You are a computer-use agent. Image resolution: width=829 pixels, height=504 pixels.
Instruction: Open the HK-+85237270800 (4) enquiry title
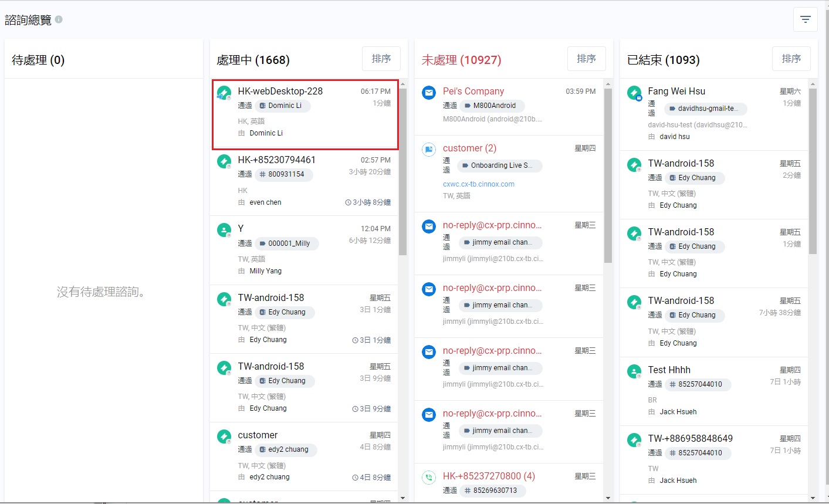pos(489,476)
